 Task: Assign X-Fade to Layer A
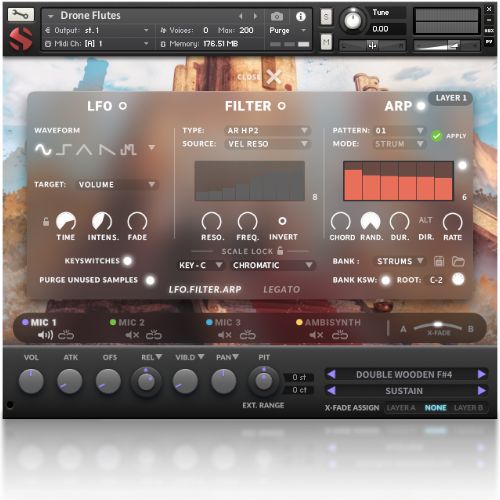(401, 408)
